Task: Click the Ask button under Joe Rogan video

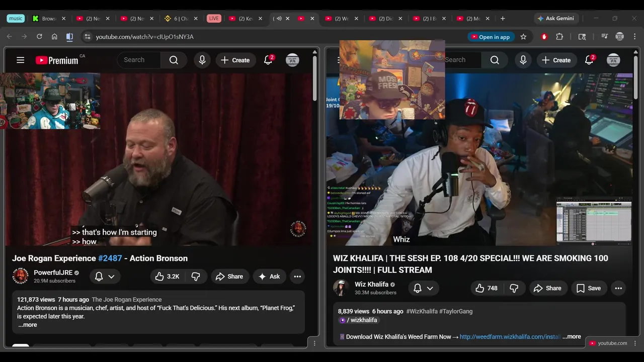Action: [x=269, y=277]
